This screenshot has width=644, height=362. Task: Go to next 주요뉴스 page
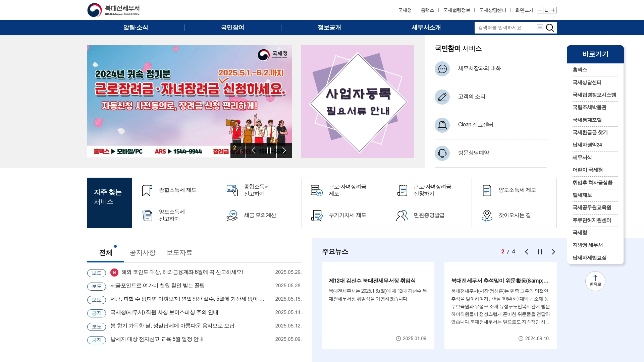[x=553, y=252]
